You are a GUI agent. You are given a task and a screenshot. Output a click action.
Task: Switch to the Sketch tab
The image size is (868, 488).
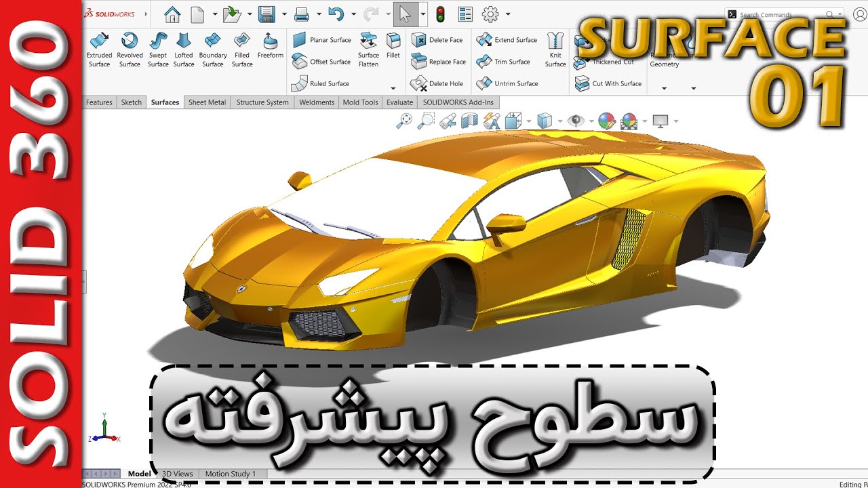[x=131, y=102]
